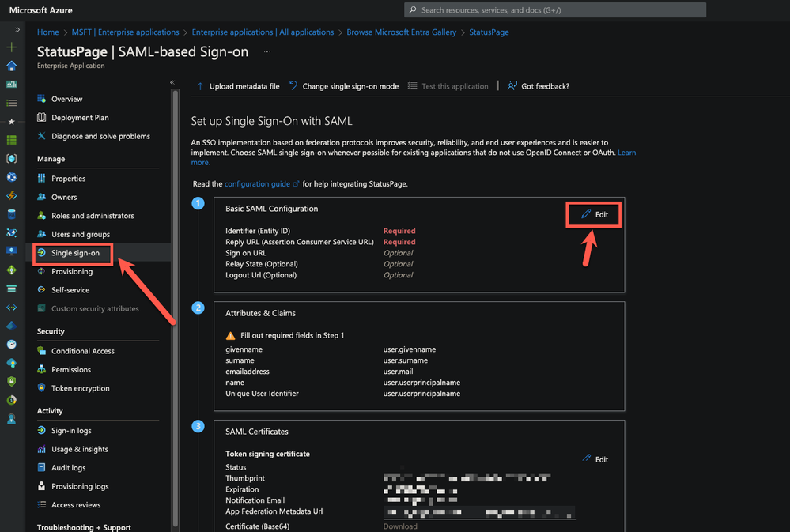Click Edit on SAML Certificates card

coord(595,459)
